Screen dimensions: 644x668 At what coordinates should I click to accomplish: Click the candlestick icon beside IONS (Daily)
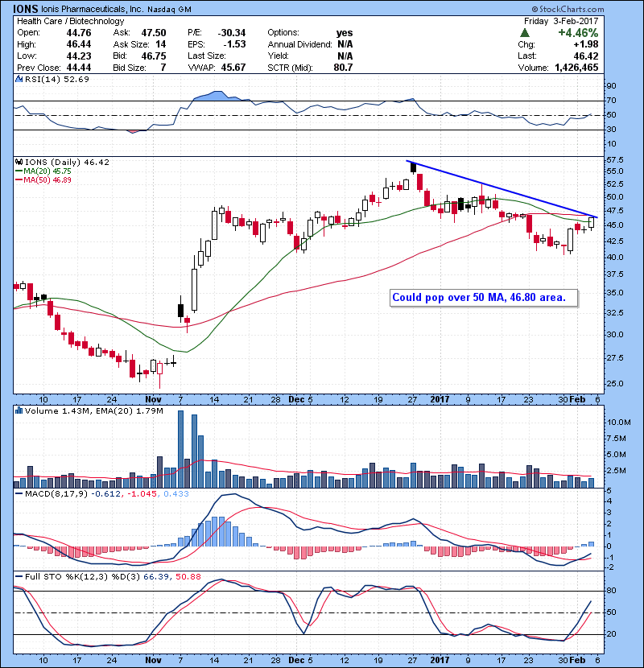tap(19, 162)
